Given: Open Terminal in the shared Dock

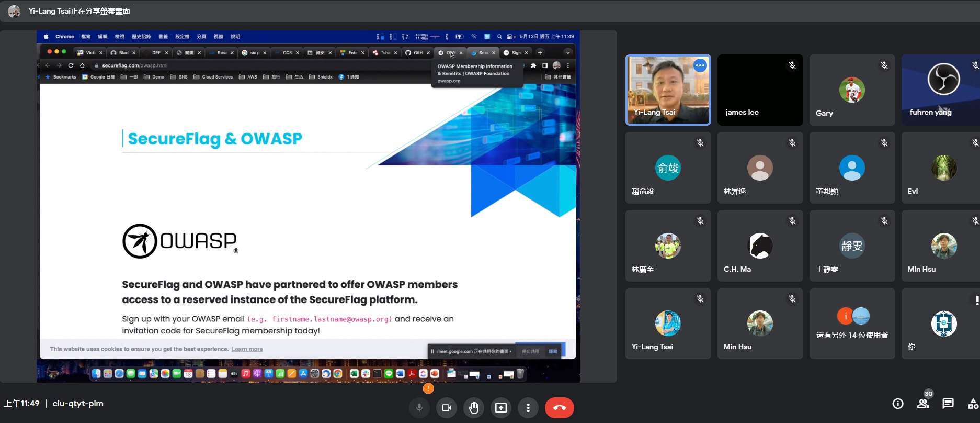Looking at the screenshot, I should point(377,373).
